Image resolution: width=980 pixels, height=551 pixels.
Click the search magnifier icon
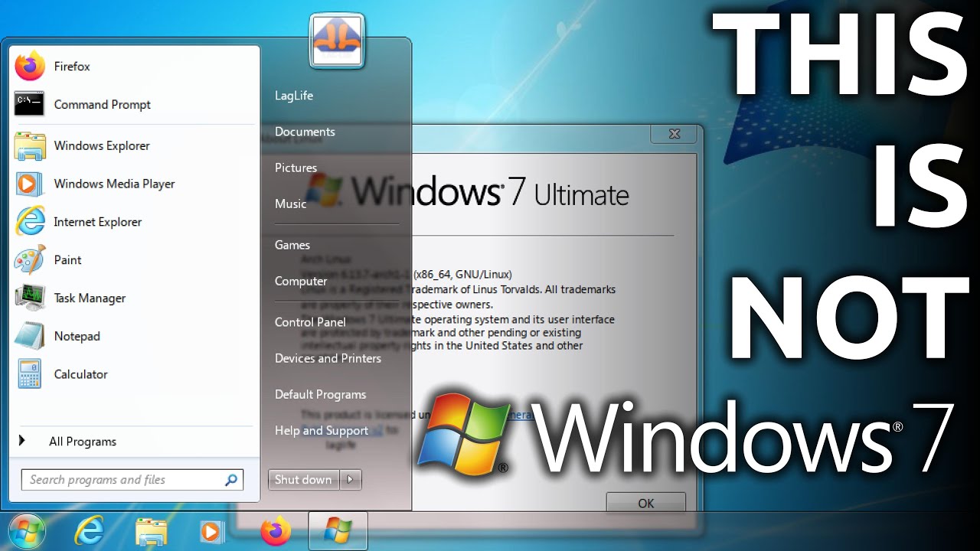(x=230, y=480)
